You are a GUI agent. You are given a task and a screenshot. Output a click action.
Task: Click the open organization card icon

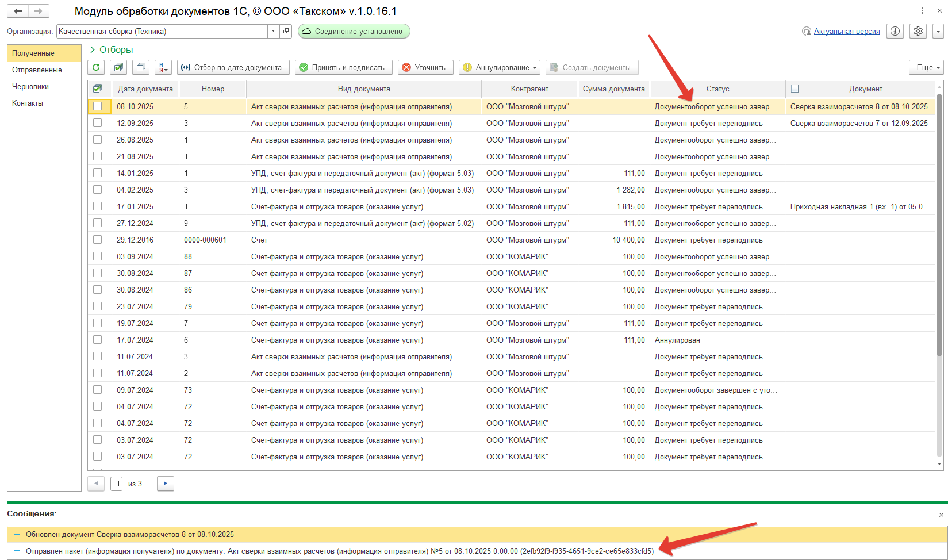click(286, 31)
